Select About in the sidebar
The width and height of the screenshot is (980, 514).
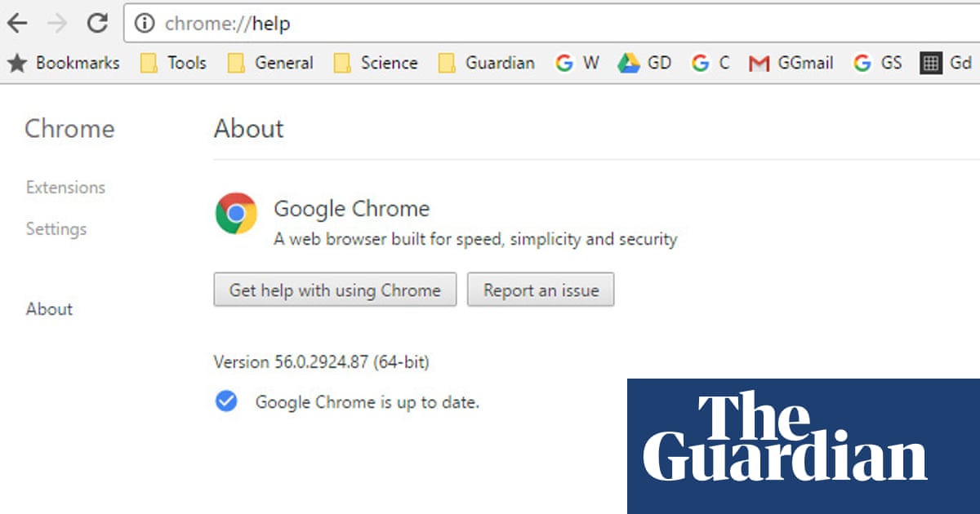coord(49,309)
